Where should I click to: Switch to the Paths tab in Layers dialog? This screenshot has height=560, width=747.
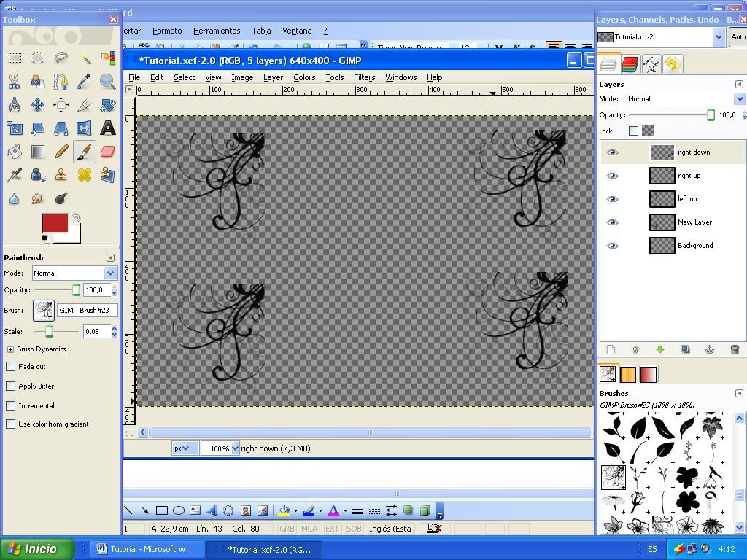point(652,63)
